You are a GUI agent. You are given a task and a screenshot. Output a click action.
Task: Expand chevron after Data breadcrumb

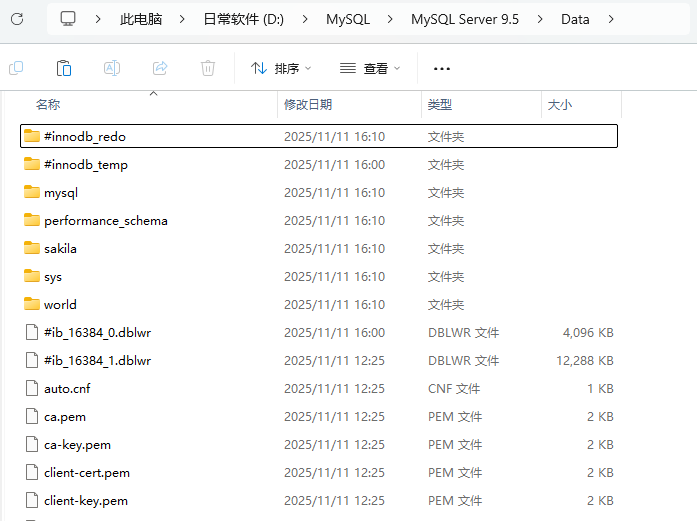611,19
